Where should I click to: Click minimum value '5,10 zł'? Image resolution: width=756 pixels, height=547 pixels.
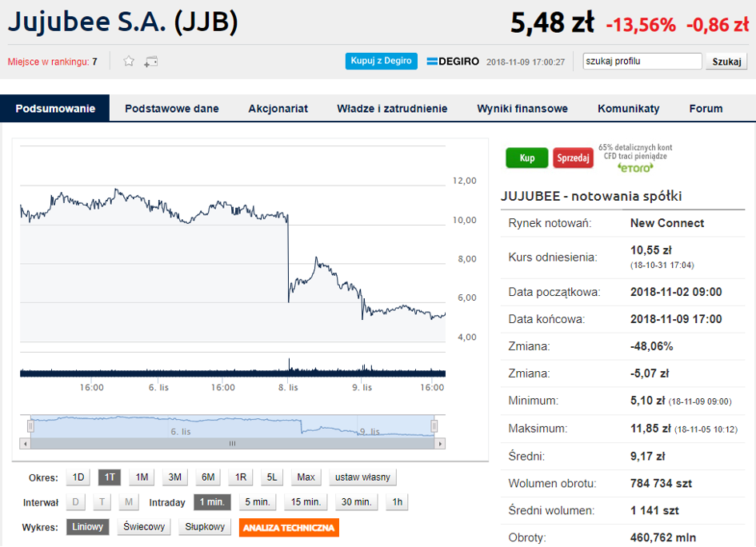(x=647, y=401)
